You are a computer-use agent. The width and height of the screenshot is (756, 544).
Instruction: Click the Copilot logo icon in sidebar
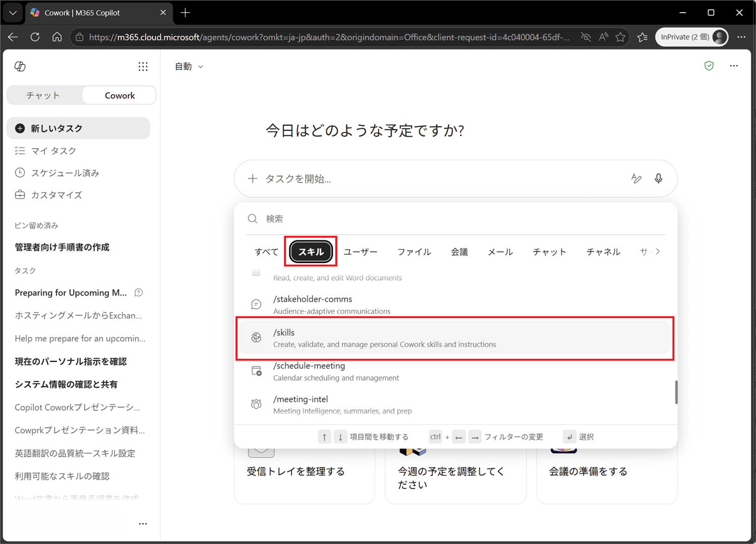(20, 66)
